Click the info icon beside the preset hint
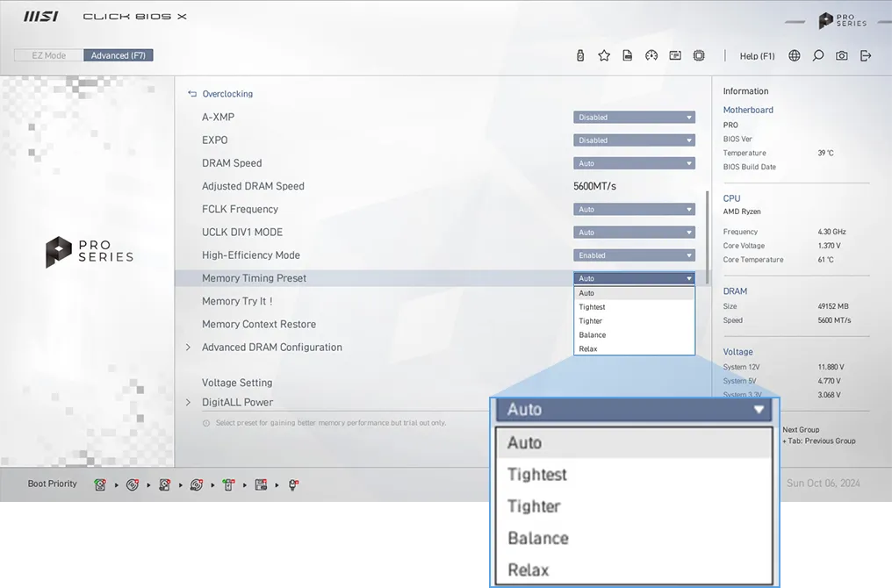892x588 pixels. pyautogui.click(x=206, y=423)
